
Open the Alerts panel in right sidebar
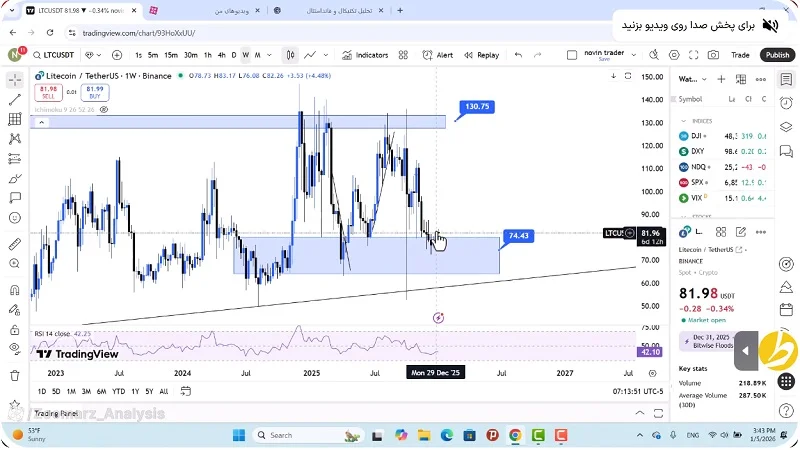[x=787, y=103]
